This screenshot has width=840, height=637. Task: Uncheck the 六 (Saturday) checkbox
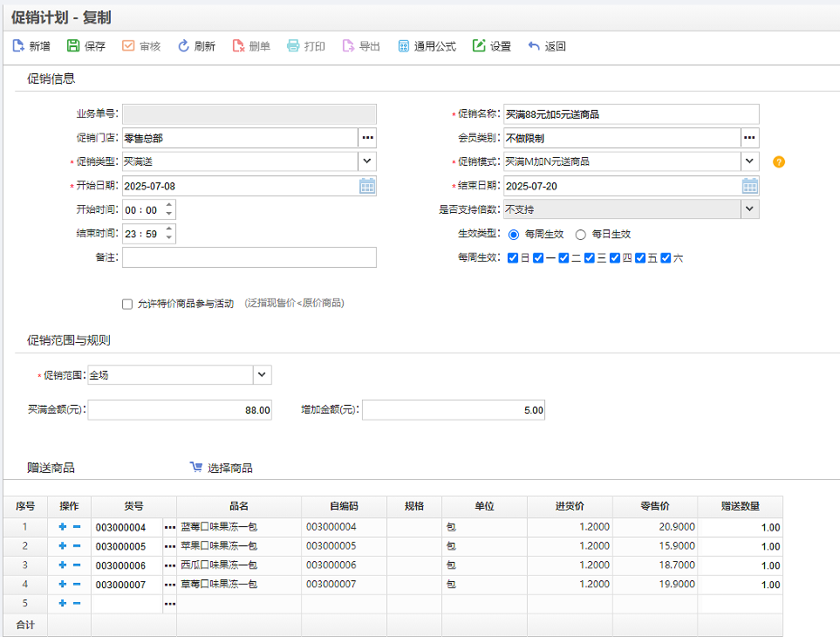pos(666,258)
